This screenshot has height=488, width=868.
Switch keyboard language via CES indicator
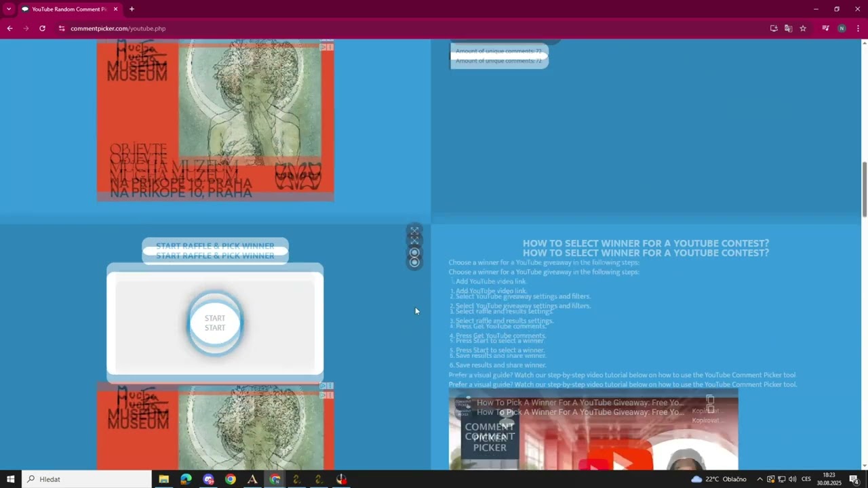[806, 479]
